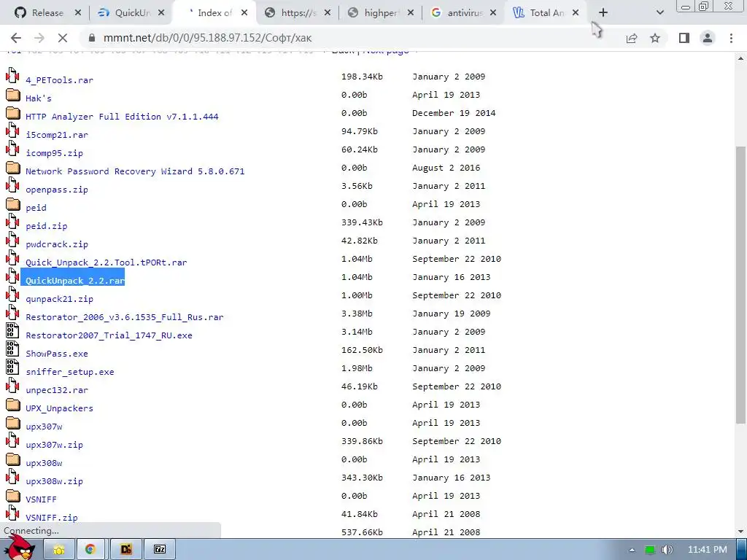Click the folder icon beside Network Password Recovery Wizard

13,168
